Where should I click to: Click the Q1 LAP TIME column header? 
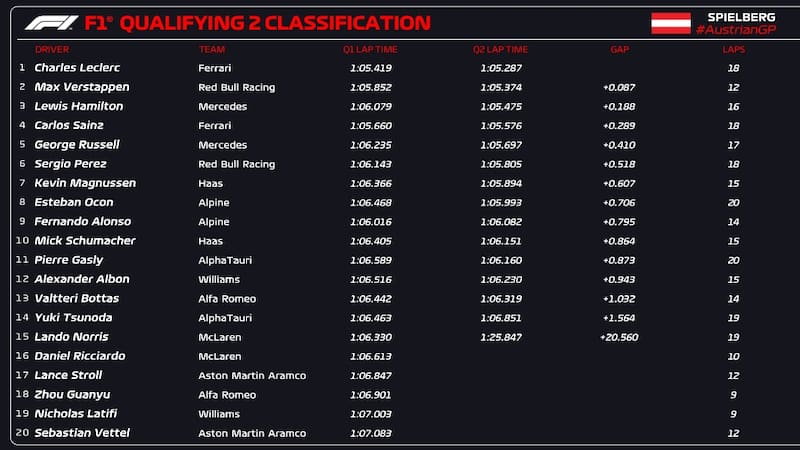[369, 49]
